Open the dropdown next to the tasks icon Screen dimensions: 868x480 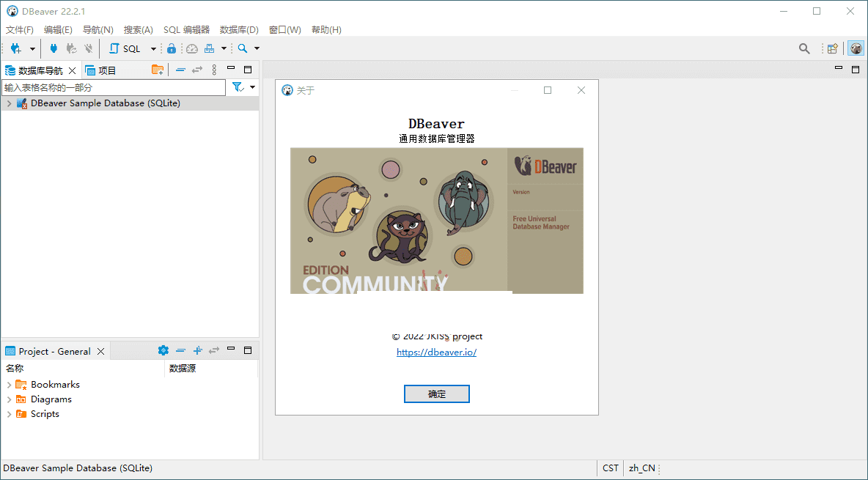[224, 48]
